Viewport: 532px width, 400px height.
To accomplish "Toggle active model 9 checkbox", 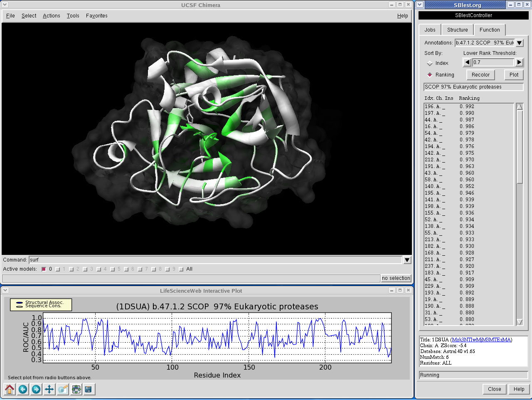I will (167, 269).
